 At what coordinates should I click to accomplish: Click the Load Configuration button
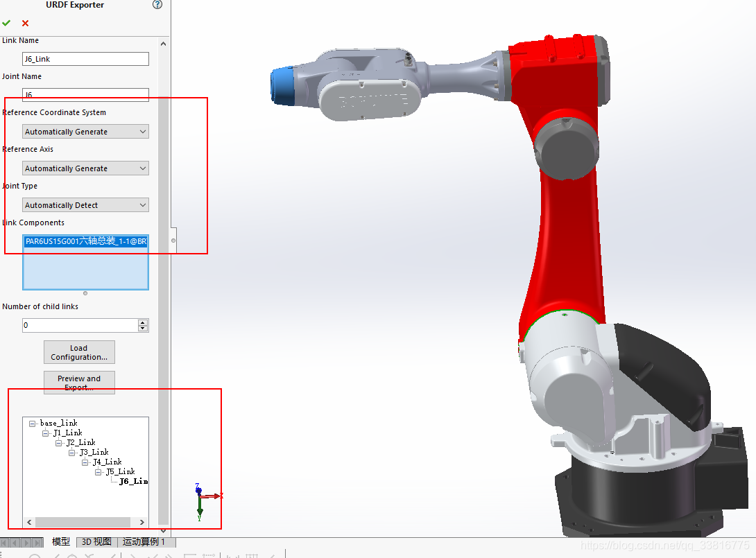pyautogui.click(x=79, y=352)
